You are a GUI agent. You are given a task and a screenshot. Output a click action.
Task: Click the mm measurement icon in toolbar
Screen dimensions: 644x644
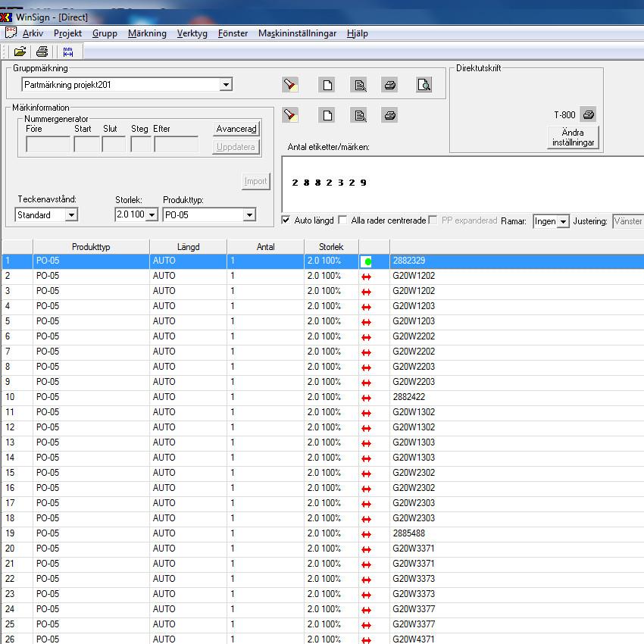(67, 52)
